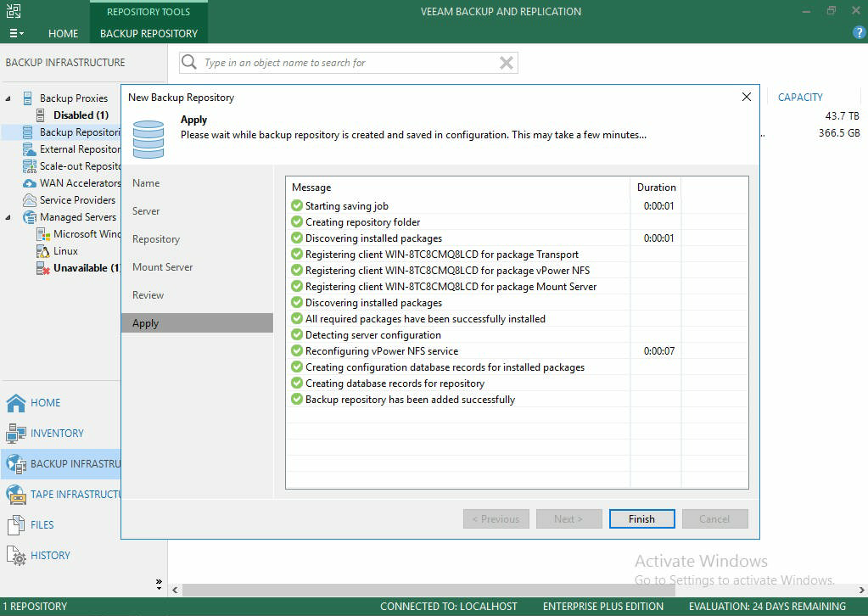Select the REPOSITORY TOOLS contextual tab
The image size is (868, 616).
pos(148,12)
